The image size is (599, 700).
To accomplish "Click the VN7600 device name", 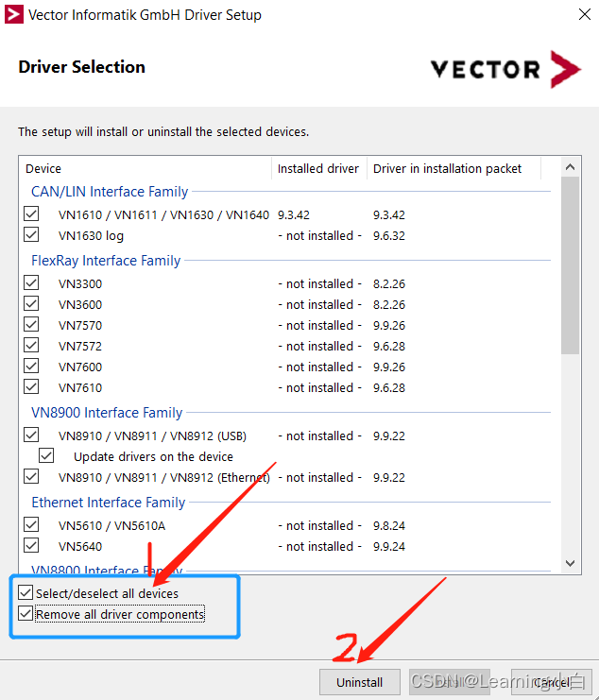I will tap(80, 367).
